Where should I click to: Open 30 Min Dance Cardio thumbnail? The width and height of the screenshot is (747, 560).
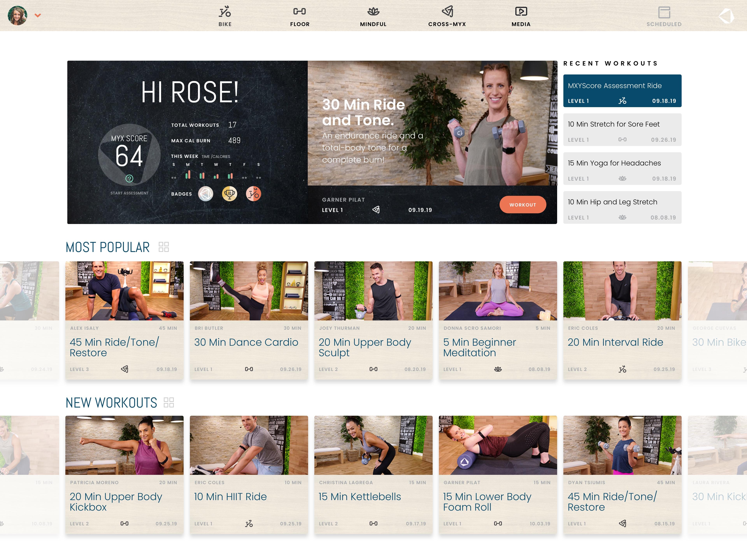click(x=249, y=291)
